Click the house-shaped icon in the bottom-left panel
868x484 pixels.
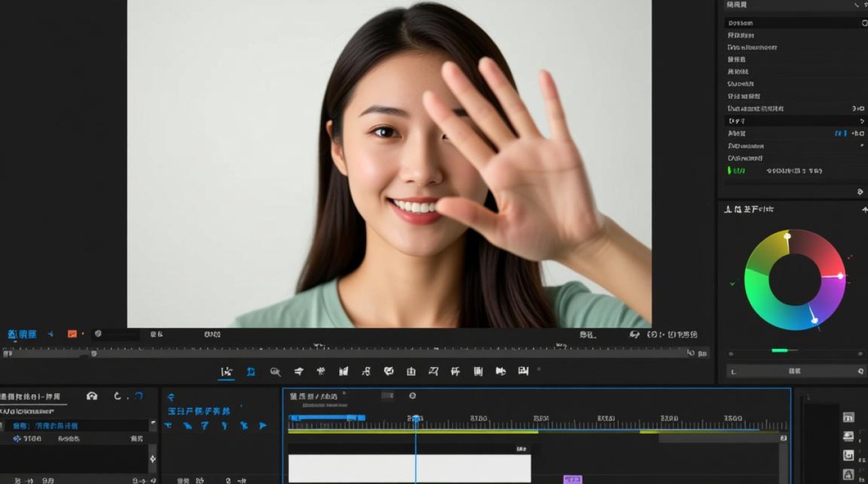point(92,396)
